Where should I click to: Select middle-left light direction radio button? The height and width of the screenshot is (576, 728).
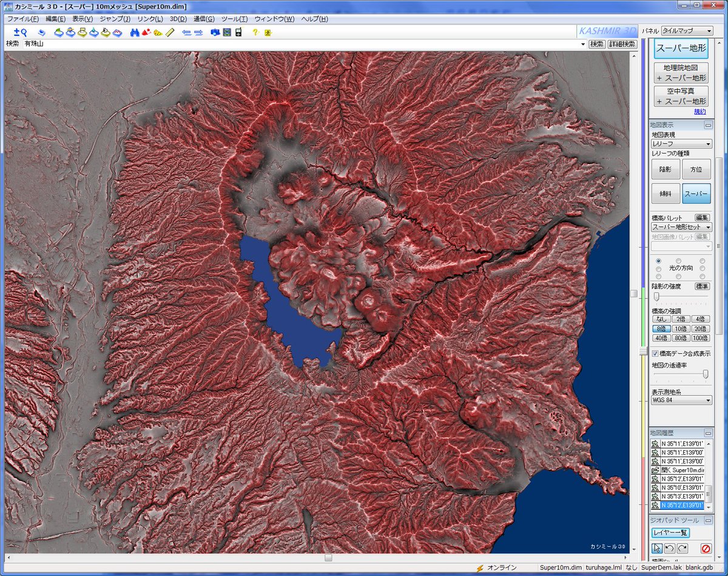(x=658, y=268)
